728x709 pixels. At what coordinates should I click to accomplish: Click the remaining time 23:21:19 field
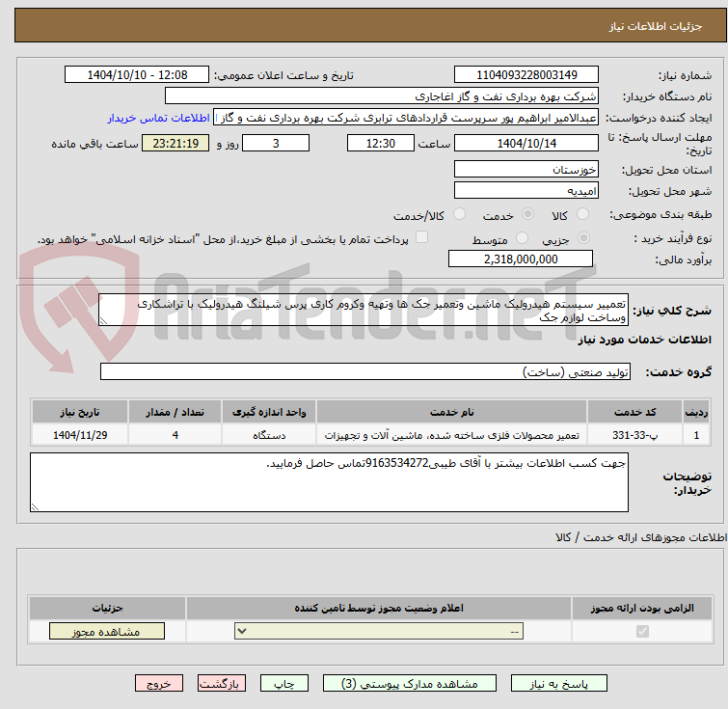point(175,143)
